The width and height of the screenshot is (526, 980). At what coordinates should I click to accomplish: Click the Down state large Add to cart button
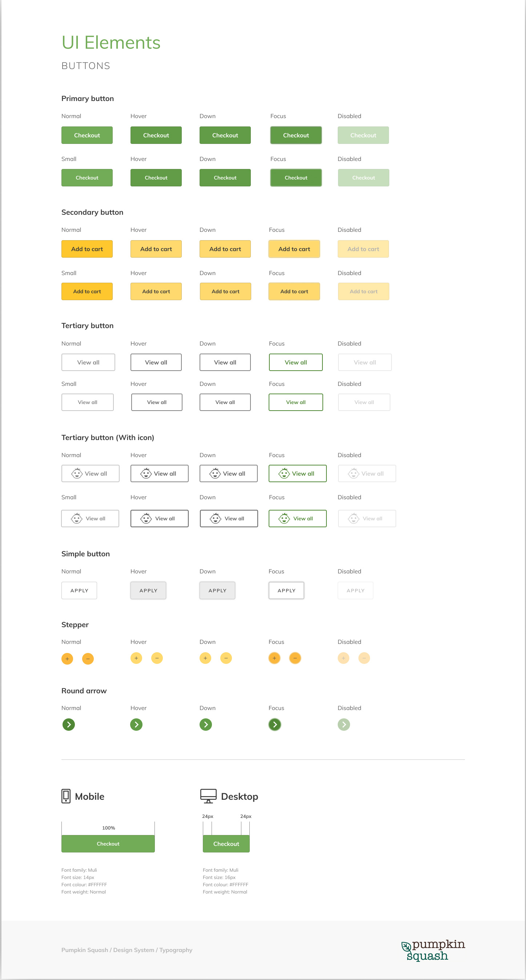tap(225, 249)
